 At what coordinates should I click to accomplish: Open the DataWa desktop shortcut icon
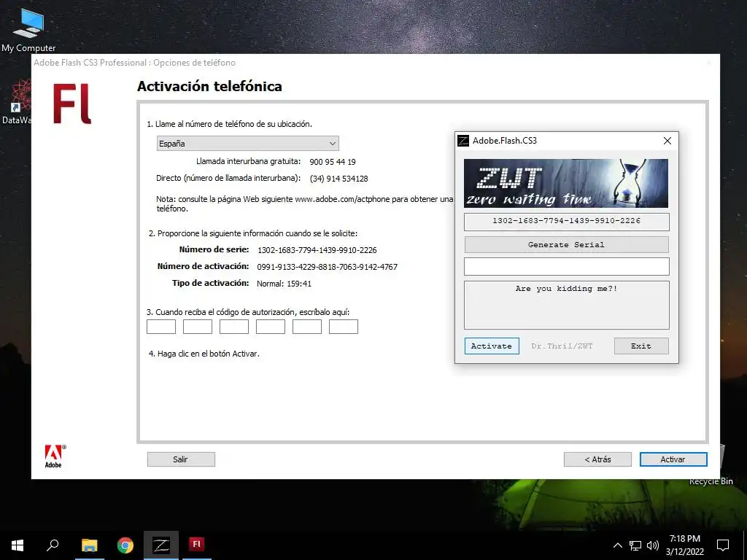click(16, 102)
